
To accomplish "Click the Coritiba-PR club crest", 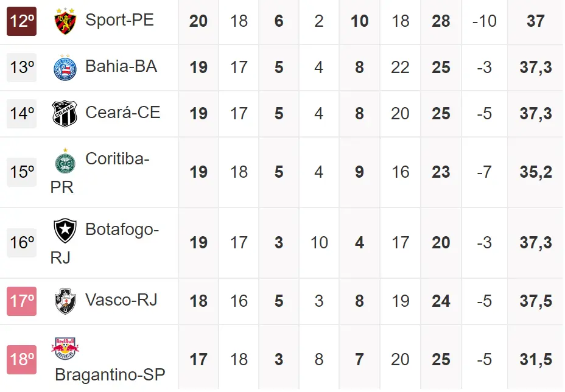I will (65, 161).
